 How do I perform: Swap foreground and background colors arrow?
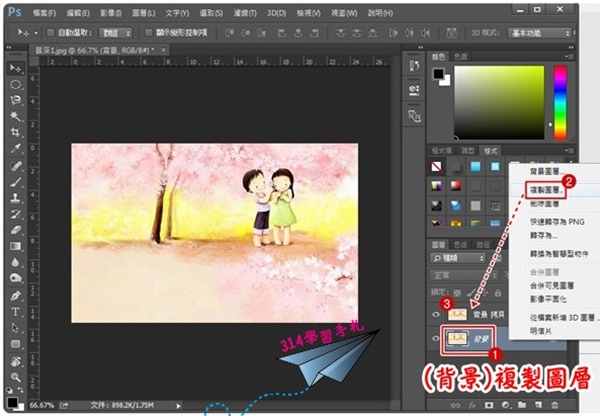[x=20, y=390]
